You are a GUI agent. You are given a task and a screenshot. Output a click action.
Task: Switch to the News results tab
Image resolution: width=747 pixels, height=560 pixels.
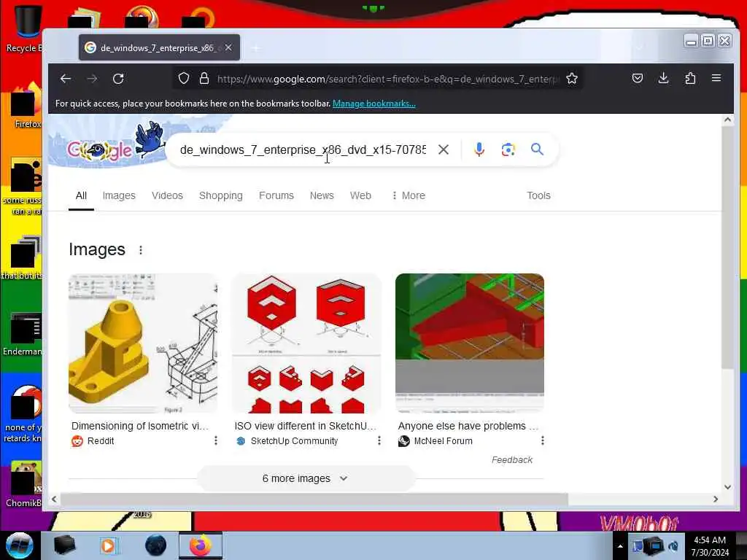pyautogui.click(x=322, y=195)
